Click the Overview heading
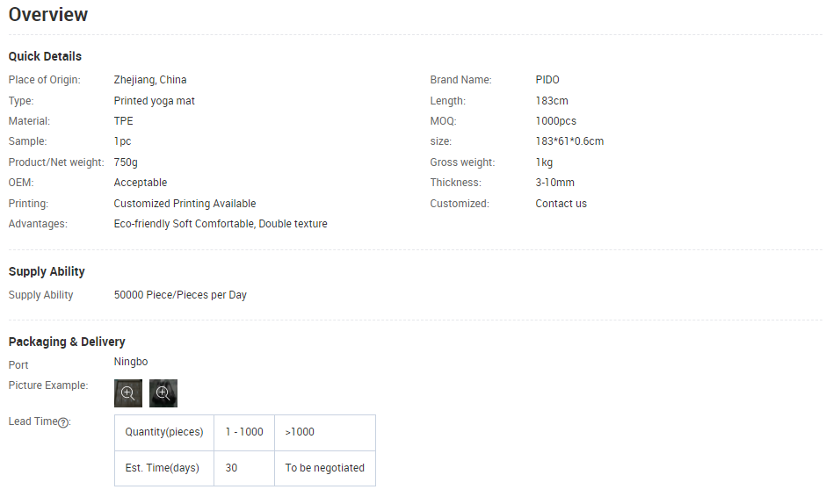The height and width of the screenshot is (504, 833). click(x=48, y=15)
